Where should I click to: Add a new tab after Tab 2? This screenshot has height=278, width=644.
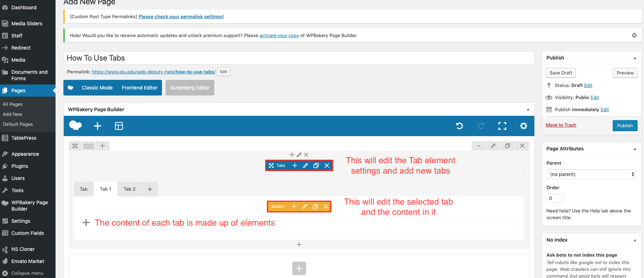(150, 189)
